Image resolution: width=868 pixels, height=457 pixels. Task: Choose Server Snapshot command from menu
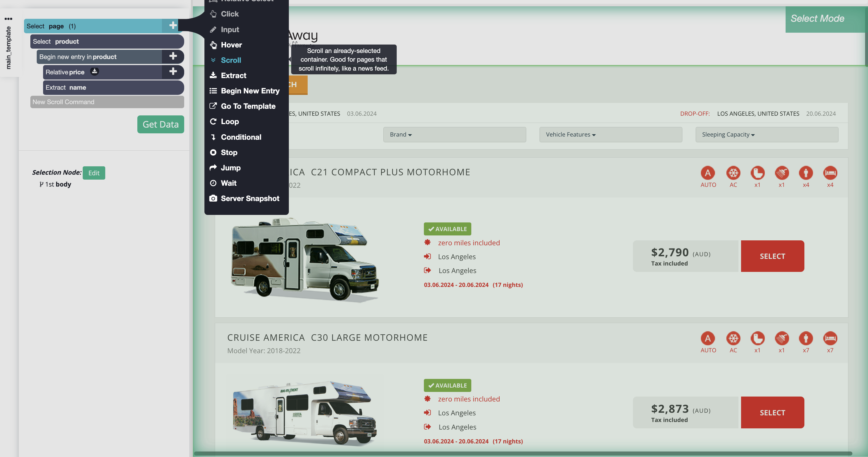[x=250, y=198]
